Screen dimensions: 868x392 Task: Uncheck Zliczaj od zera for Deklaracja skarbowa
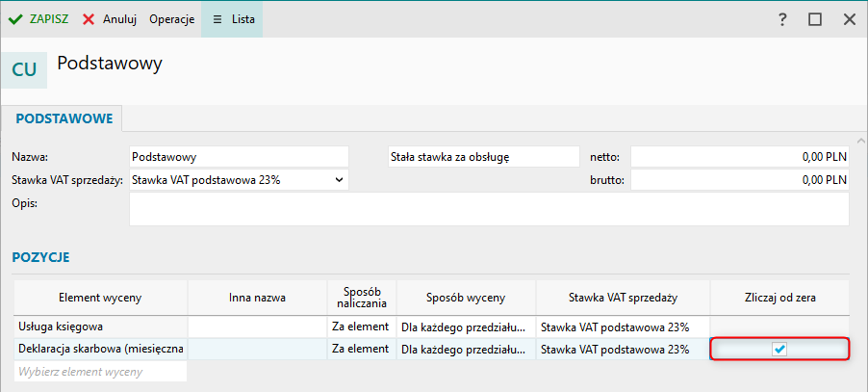point(779,349)
